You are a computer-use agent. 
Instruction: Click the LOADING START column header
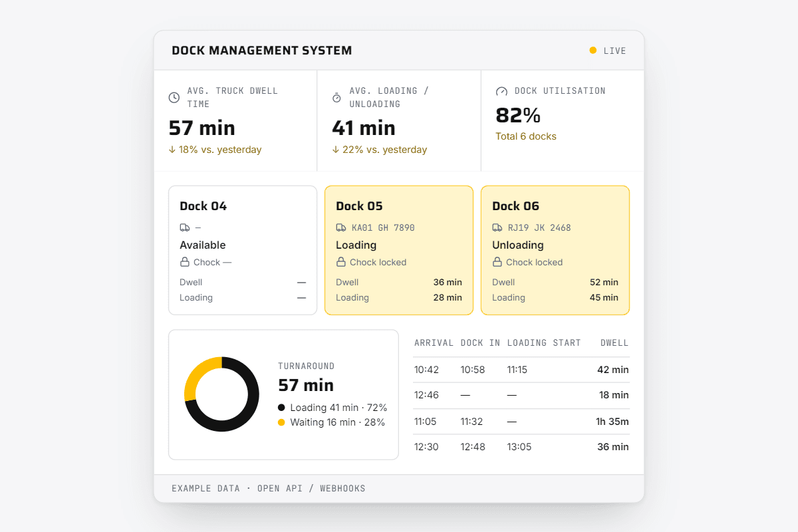coord(544,343)
